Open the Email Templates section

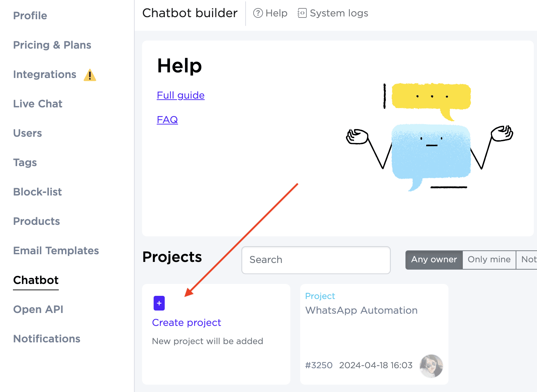(56, 251)
